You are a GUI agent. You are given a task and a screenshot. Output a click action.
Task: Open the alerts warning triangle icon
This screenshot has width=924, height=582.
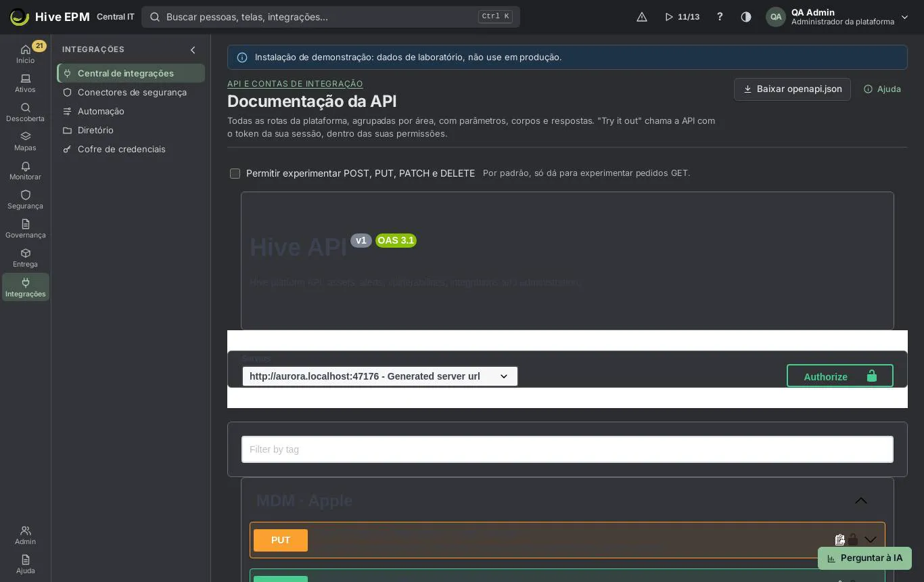[642, 17]
